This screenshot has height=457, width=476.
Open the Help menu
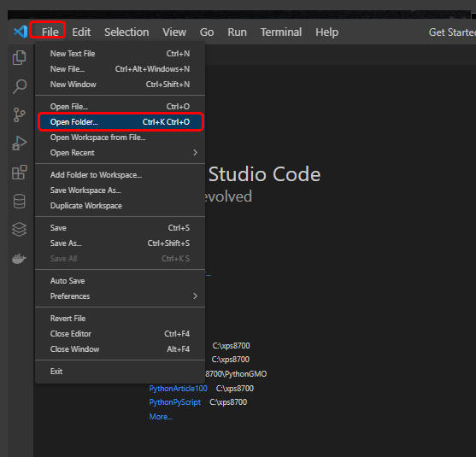326,32
